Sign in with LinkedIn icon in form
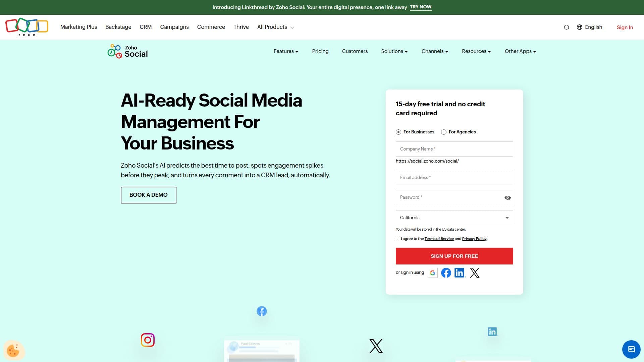The width and height of the screenshot is (644, 362). tap(460, 273)
